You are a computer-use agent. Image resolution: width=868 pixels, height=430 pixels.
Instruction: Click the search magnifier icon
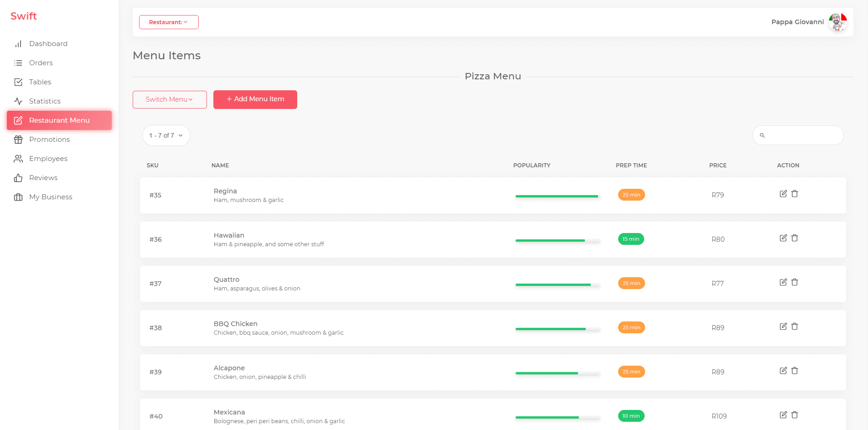(x=762, y=135)
